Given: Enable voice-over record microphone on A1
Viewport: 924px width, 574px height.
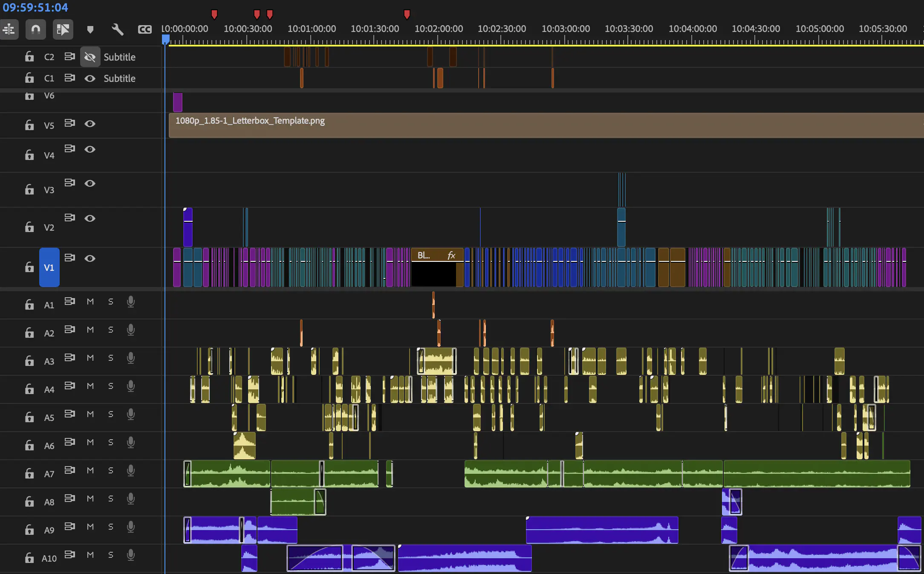Looking at the screenshot, I should coord(131,302).
